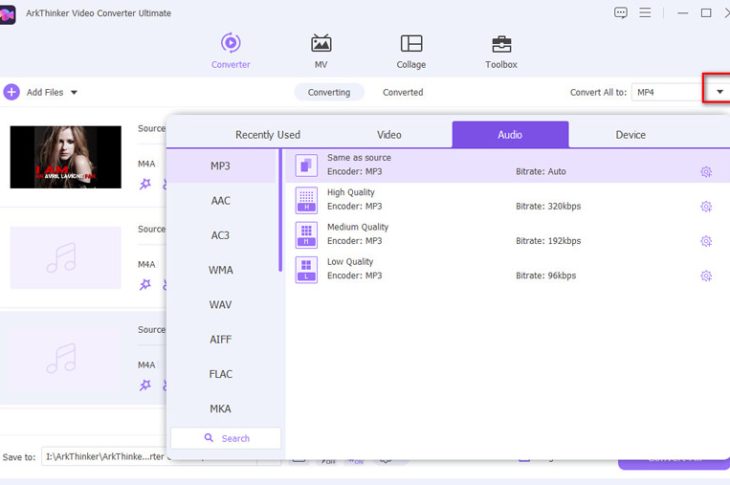Image resolution: width=730 pixels, height=485 pixels.
Task: Select WMA in the format list
Action: point(221,270)
